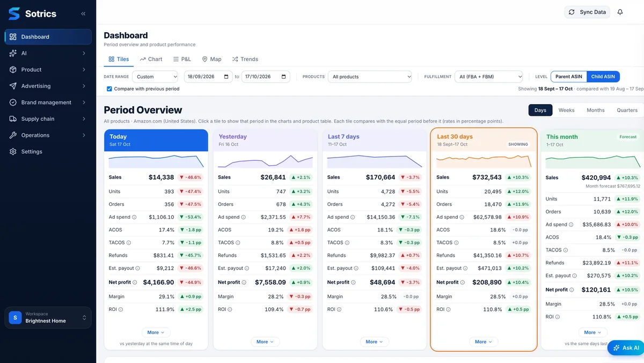Screen dimensions: 644x363
Task: Open the Ask AI assistant button
Action: (x=626, y=348)
